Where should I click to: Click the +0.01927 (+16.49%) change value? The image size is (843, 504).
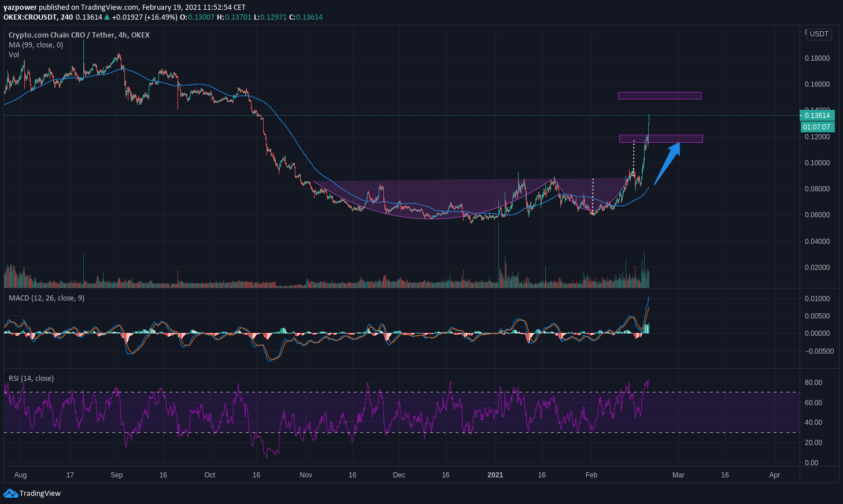point(145,17)
